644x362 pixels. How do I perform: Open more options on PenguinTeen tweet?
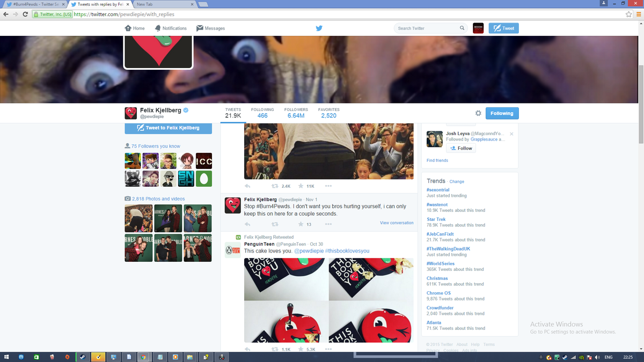tap(328, 349)
